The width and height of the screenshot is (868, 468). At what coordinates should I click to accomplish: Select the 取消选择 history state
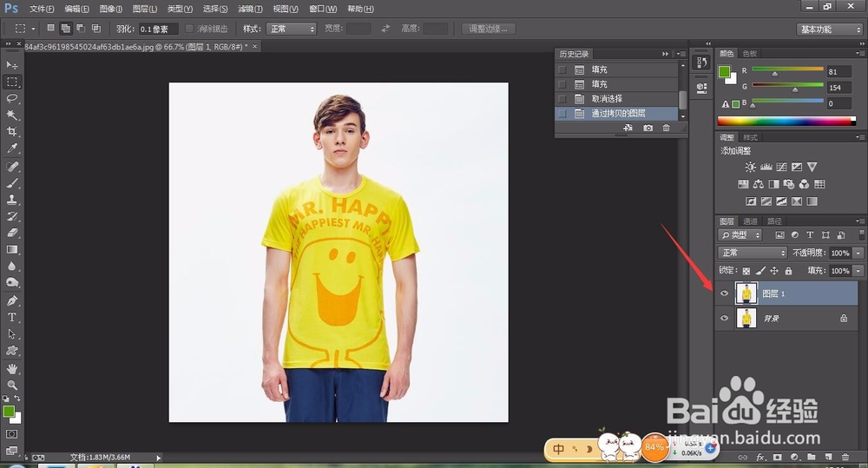616,99
